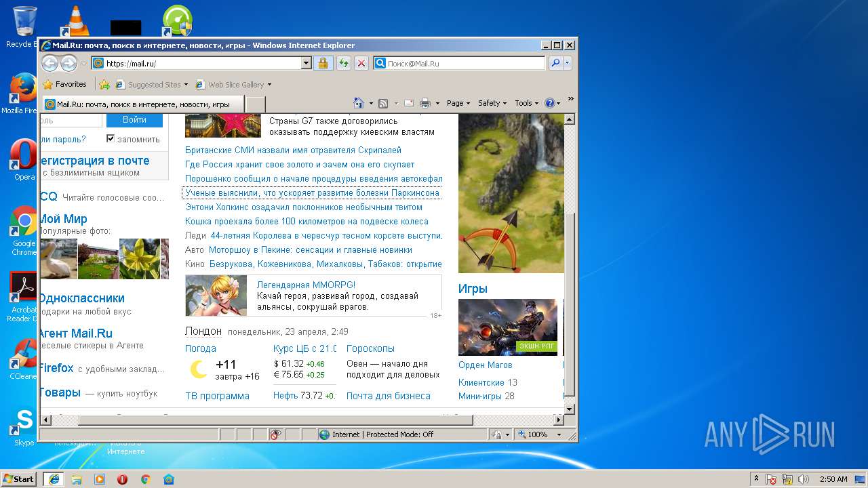868x488 pixels.
Task: Launch Chrome from the taskbar
Action: [145, 479]
